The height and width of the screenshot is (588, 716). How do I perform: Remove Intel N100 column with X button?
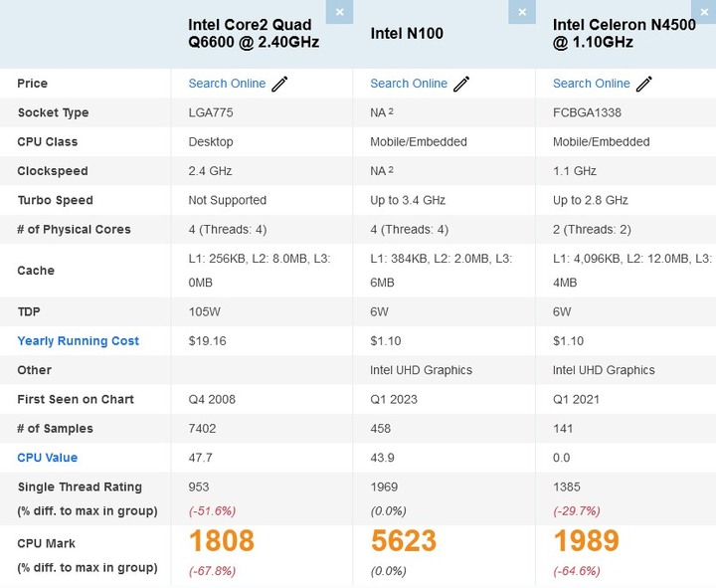[x=522, y=12]
